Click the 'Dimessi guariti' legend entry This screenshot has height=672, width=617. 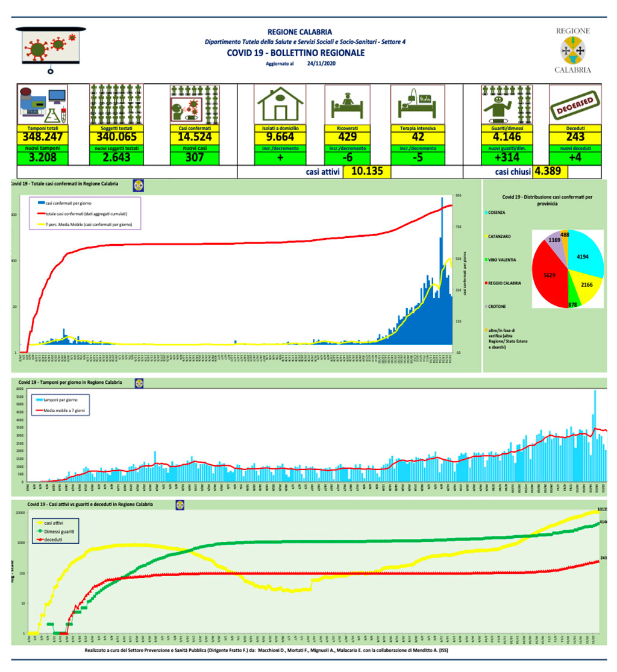55,532
